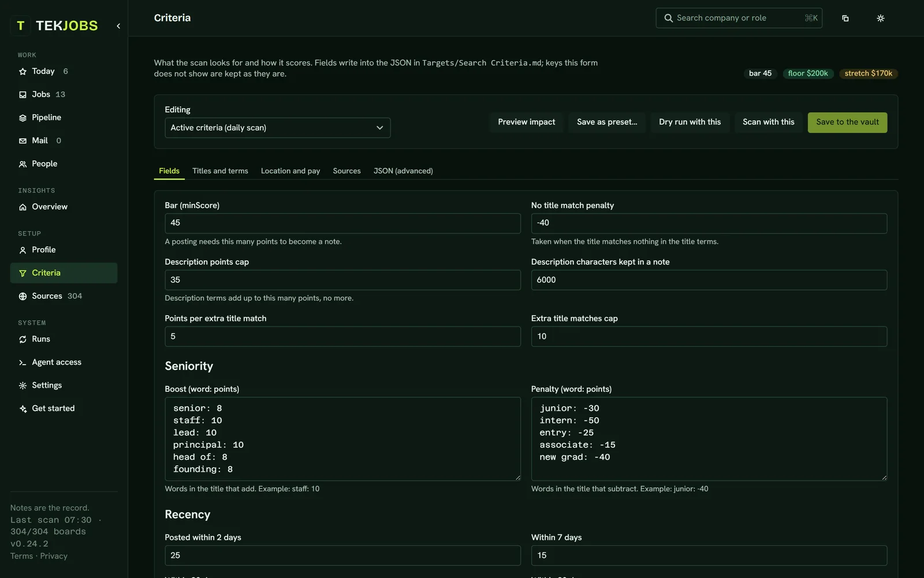Open the Terms link
The width and height of the screenshot is (924, 578).
pyautogui.click(x=21, y=556)
